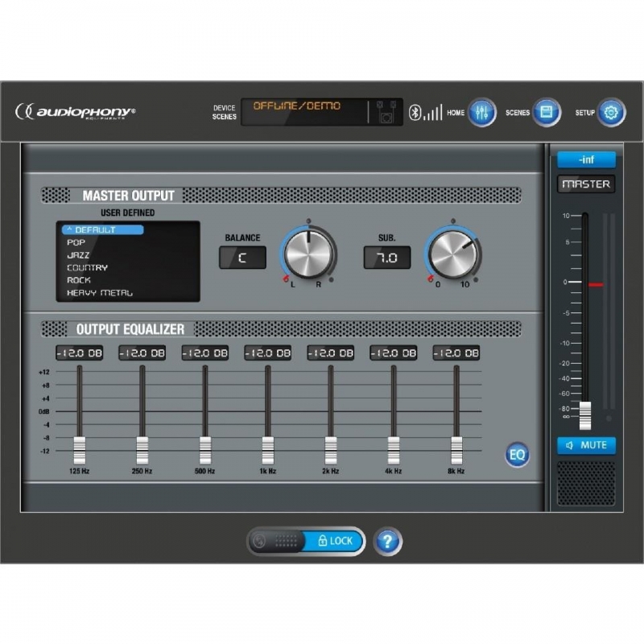This screenshot has width=644, height=644.
Task: Select the Default preset
Action: coord(102,230)
